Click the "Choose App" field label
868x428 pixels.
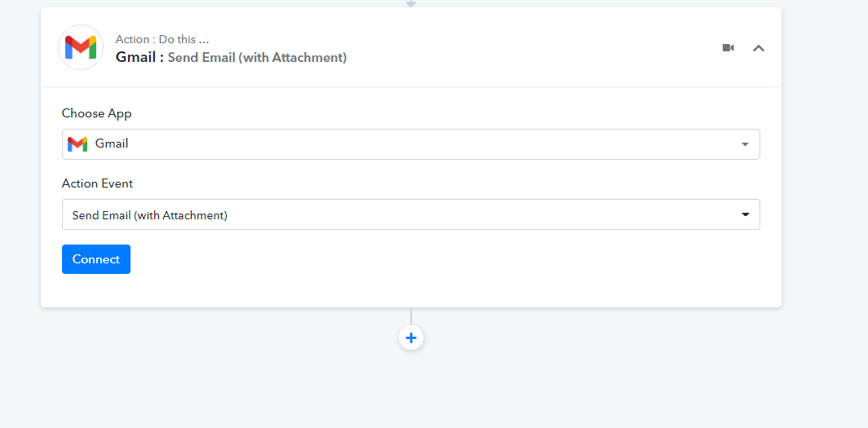pos(97,113)
